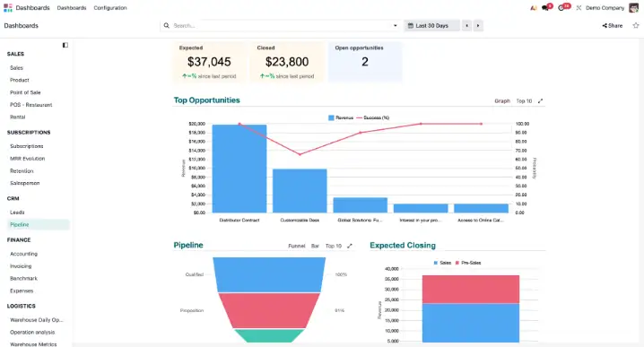Open the activities clock icon

pyautogui.click(x=561, y=8)
